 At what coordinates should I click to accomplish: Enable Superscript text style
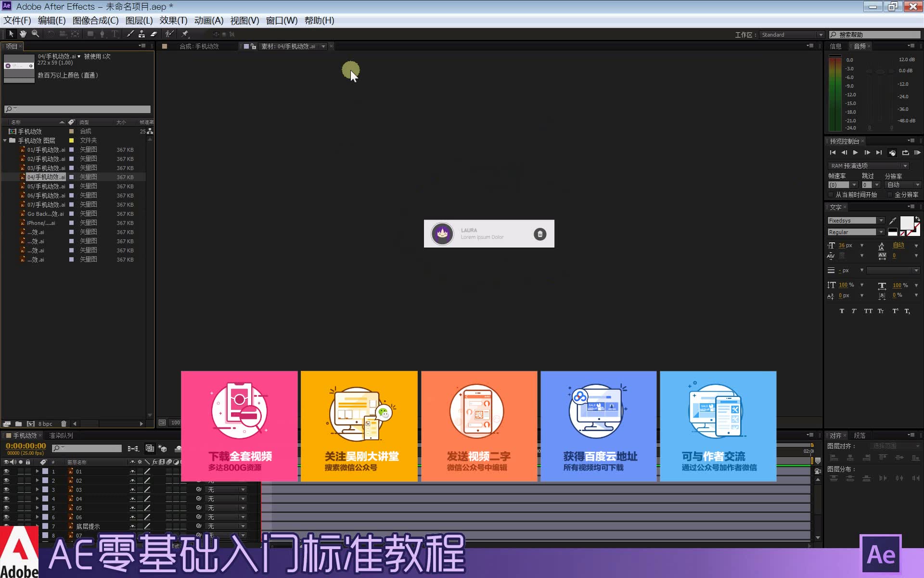[x=895, y=311]
